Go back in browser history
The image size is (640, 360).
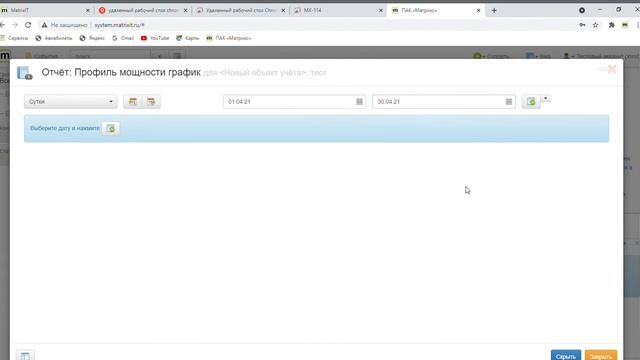coord(2,25)
